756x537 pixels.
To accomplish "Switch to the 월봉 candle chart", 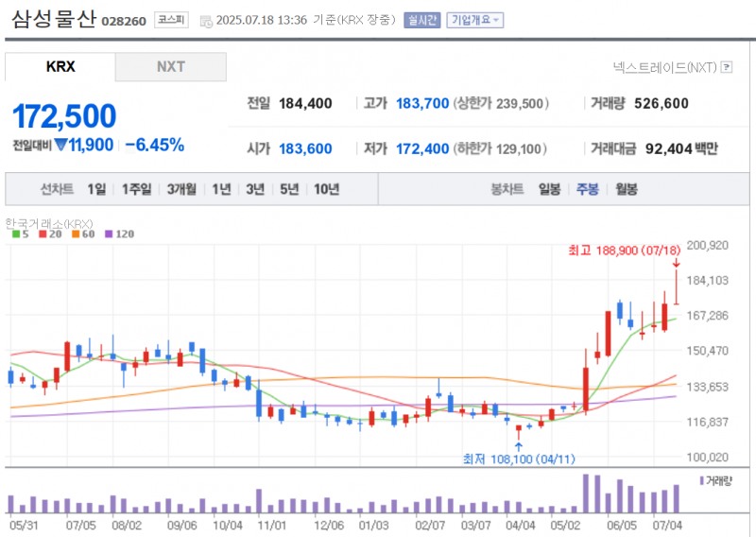I will [x=626, y=189].
